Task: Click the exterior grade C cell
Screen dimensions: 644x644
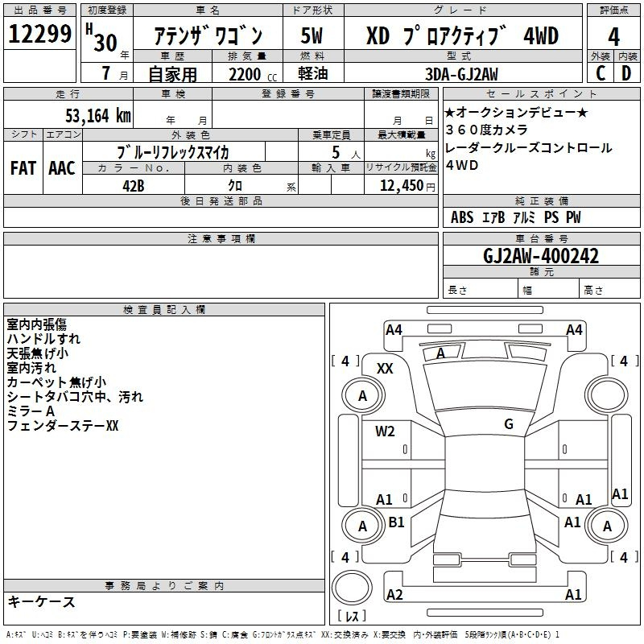Action: click(x=600, y=73)
